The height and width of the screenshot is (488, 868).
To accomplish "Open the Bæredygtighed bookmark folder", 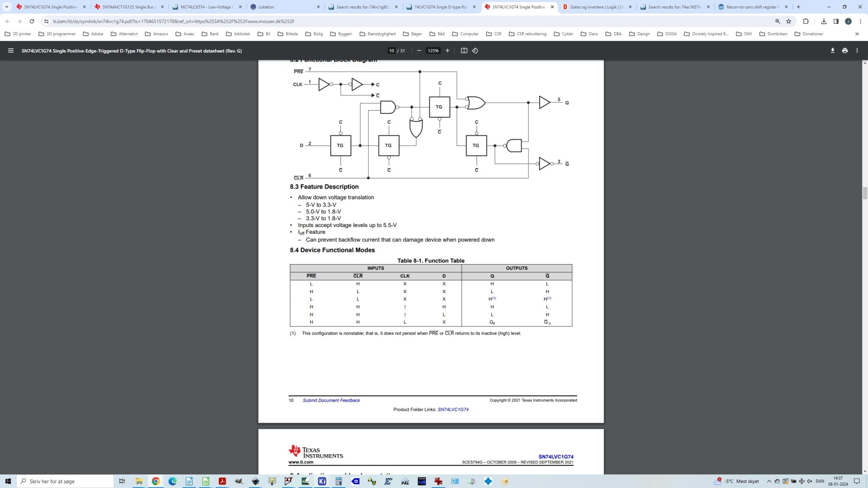I will pyautogui.click(x=378, y=34).
